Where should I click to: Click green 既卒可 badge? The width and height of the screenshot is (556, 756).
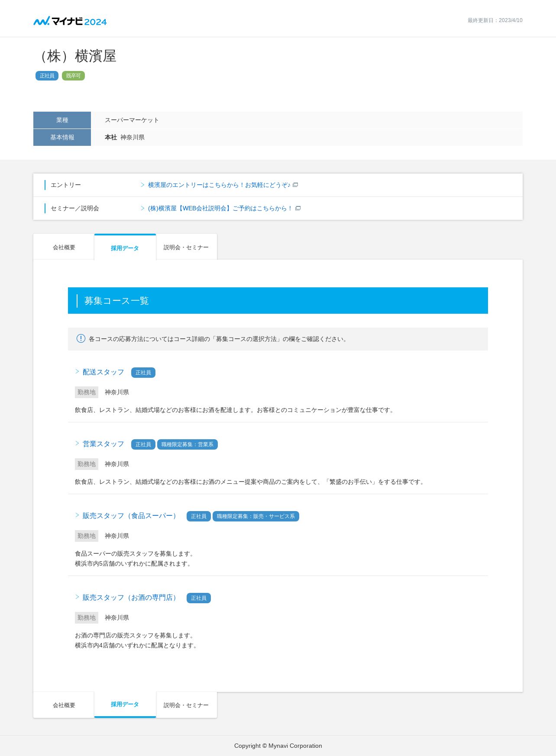point(73,76)
